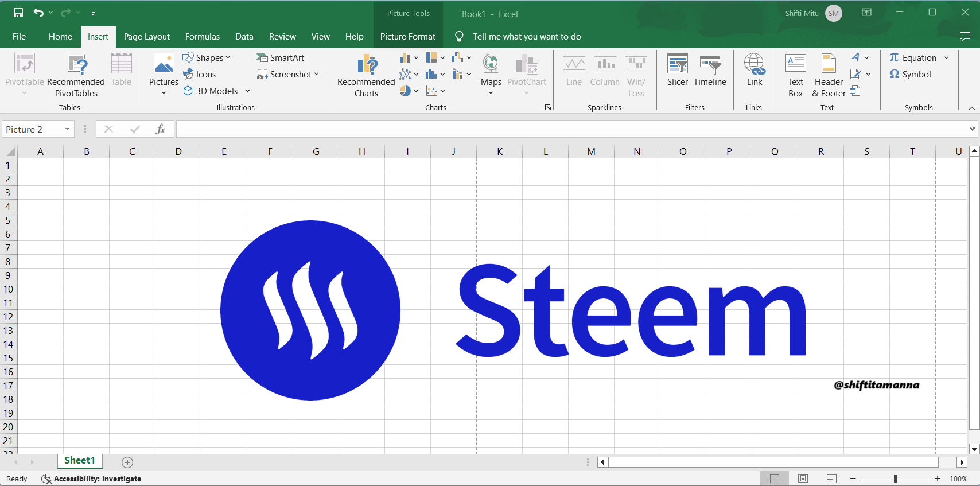Click the Insert Function fx icon
The width and height of the screenshot is (980, 486).
[x=160, y=129]
